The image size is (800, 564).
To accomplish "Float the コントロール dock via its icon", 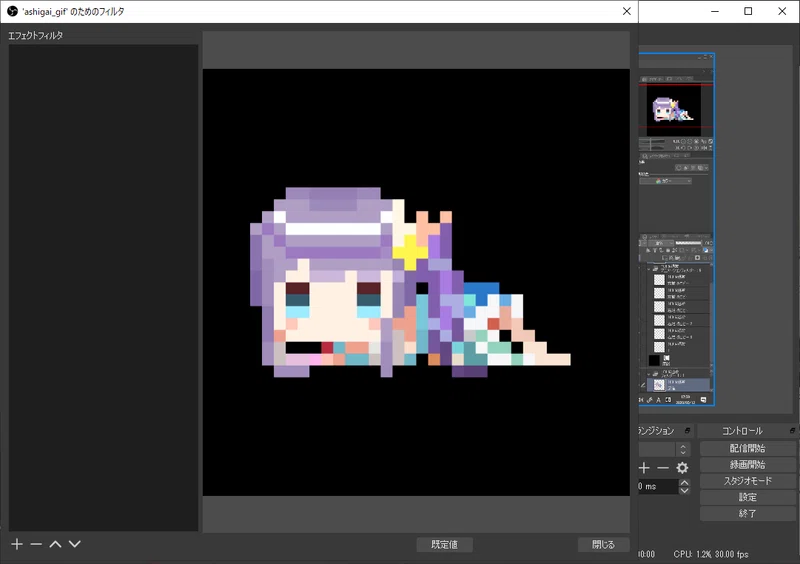I will point(792,431).
